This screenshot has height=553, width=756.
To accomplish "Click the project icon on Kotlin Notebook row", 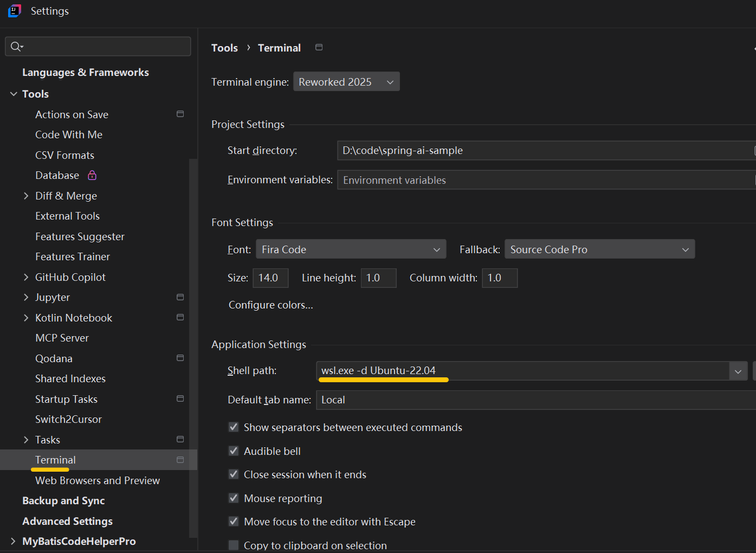I will coord(180,317).
